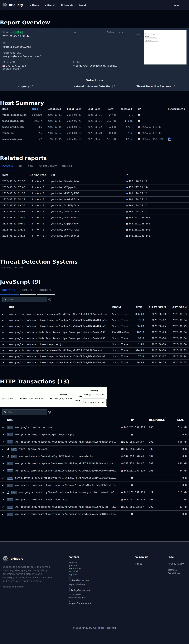Open the www.gstatic.com host link in Host Summary

(13, 121)
